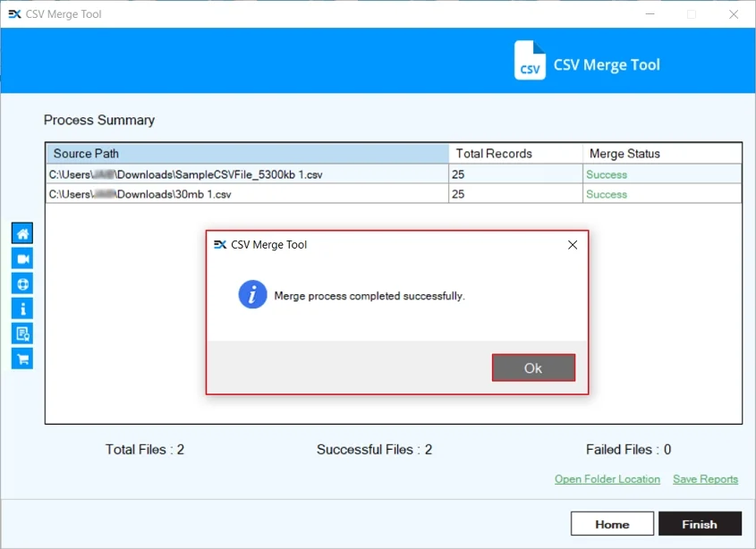The width and height of the screenshot is (756, 549).
Task: Click the info icon inside the dialog box
Action: click(252, 295)
